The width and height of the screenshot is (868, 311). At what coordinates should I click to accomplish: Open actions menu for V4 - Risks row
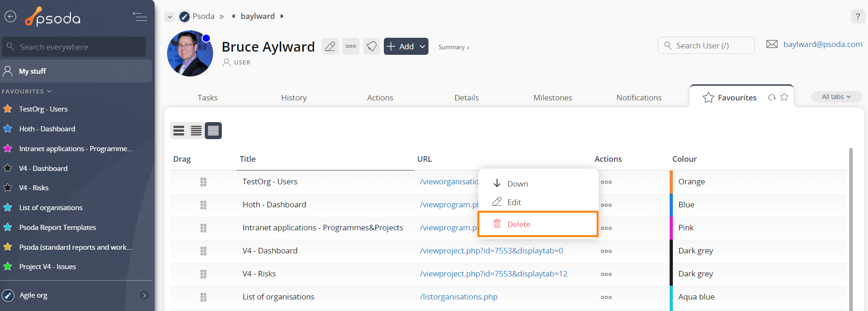tap(606, 274)
